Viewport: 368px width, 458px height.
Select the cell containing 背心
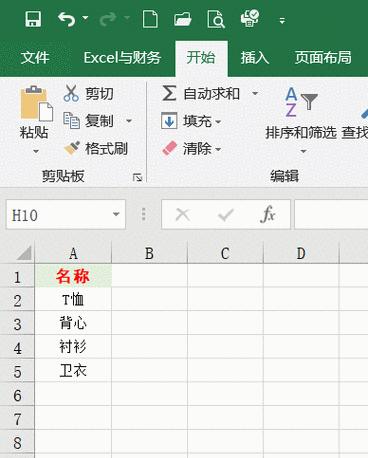tap(73, 323)
